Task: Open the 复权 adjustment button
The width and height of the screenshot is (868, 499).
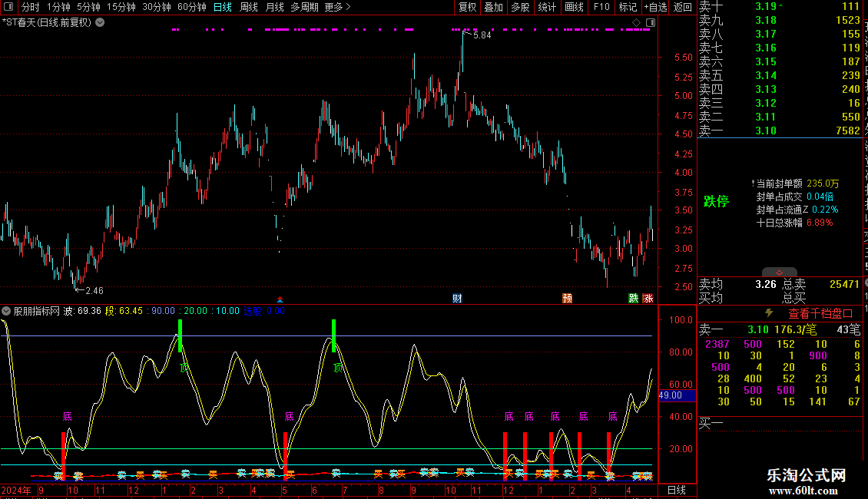Action: pos(467,7)
